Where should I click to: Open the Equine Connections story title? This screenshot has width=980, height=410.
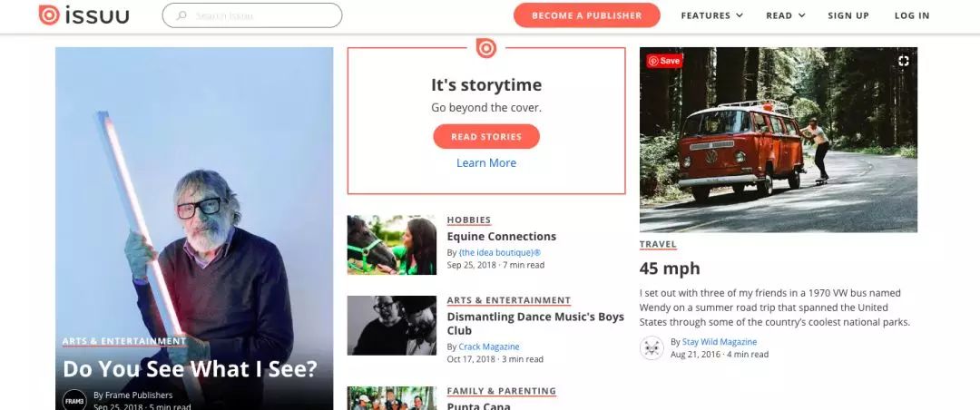tap(501, 236)
